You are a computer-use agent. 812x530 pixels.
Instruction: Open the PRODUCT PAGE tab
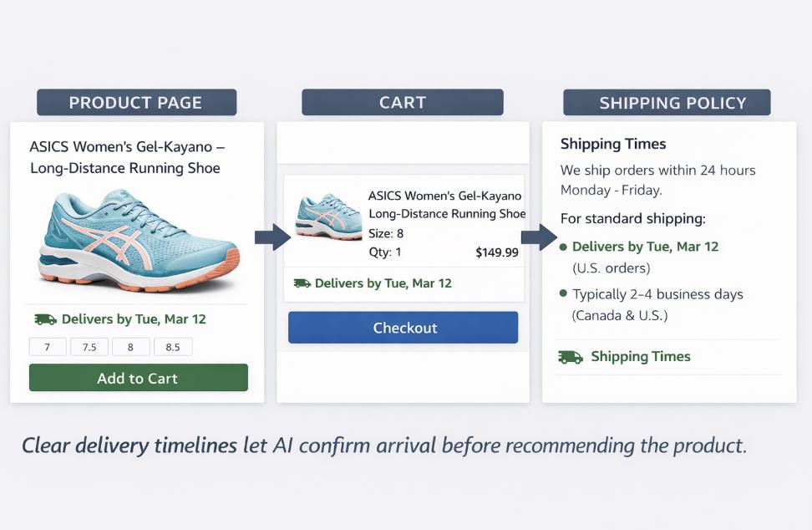pyautogui.click(x=136, y=103)
